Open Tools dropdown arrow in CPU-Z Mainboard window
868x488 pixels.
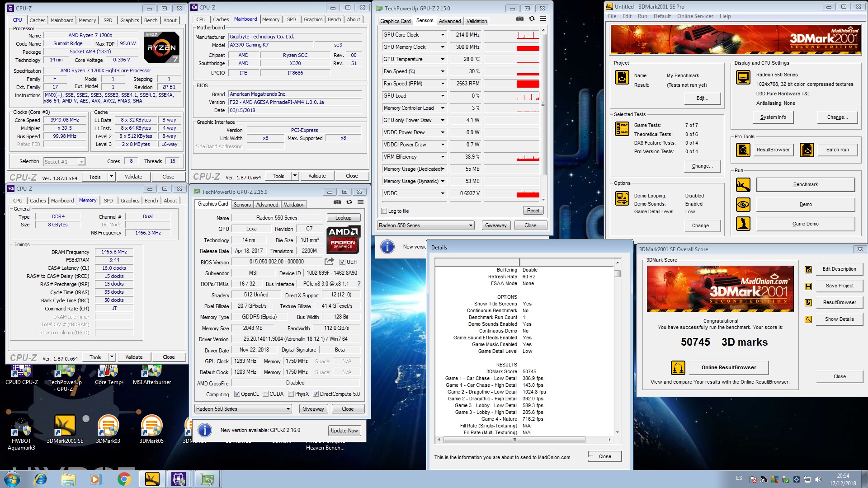click(295, 176)
